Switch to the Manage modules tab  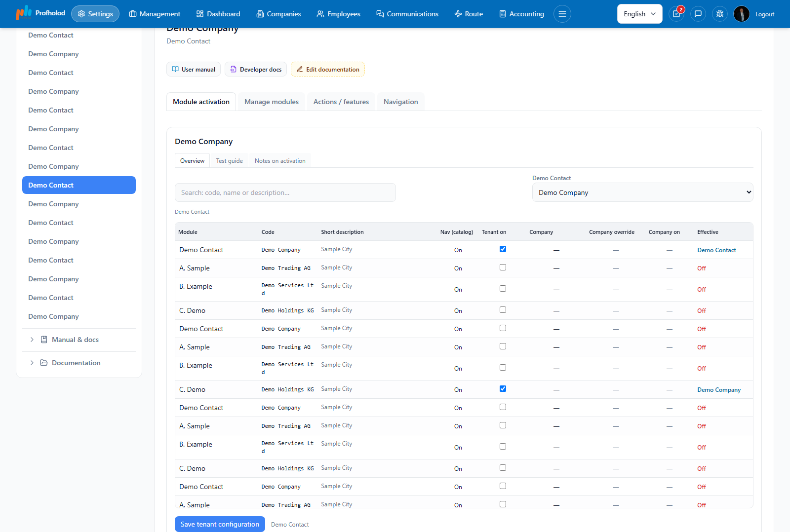tap(272, 102)
